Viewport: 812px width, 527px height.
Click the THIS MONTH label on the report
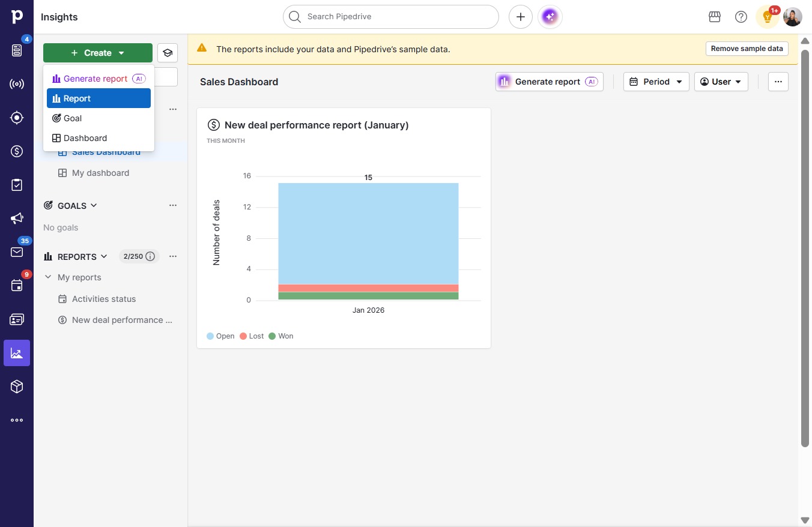point(226,141)
